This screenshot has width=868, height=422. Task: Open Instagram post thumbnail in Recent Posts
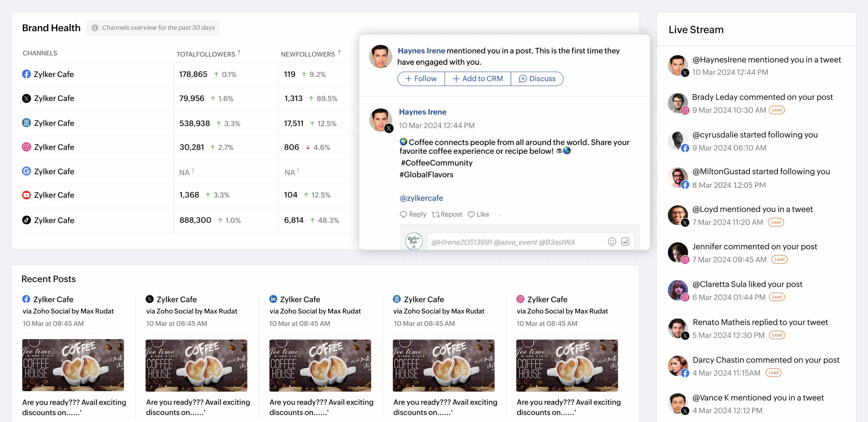pyautogui.click(x=567, y=365)
